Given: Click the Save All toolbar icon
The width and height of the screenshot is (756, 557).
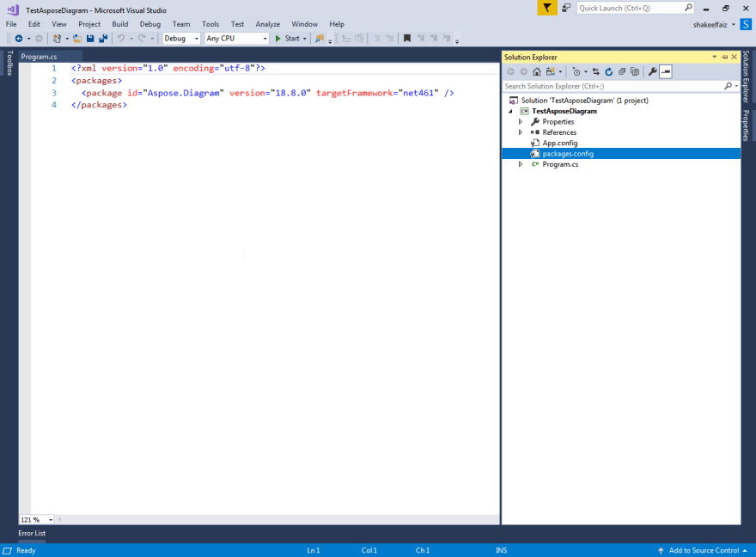Looking at the screenshot, I should [103, 38].
